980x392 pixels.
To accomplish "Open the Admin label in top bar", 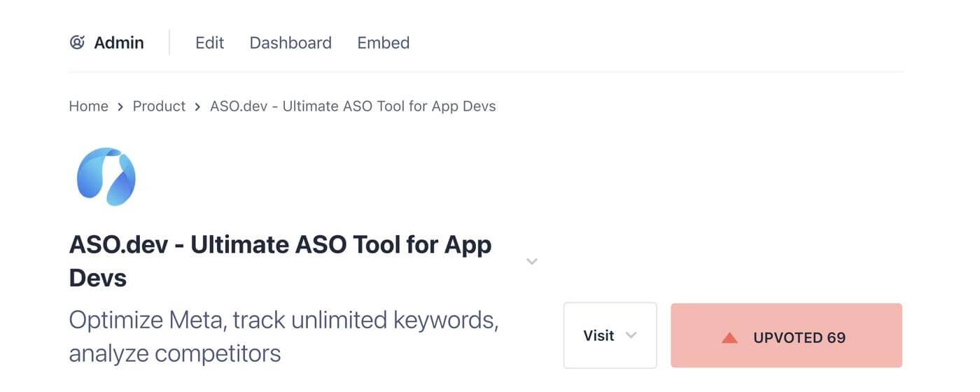I will point(119,43).
